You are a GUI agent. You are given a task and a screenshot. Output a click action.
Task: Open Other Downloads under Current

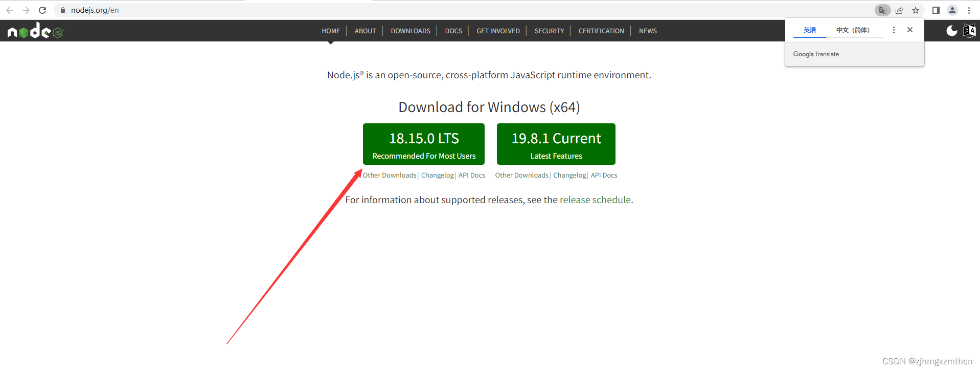pyautogui.click(x=521, y=175)
